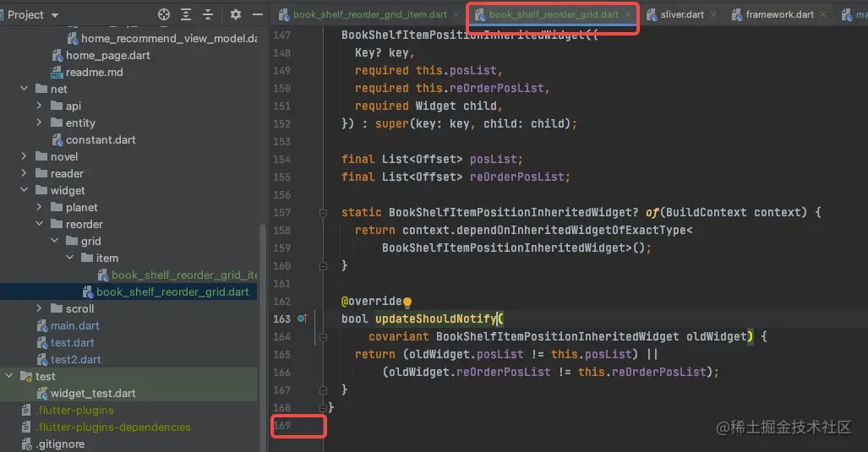Click the updateShouldNotify method name
This screenshot has height=452, width=868.
click(435, 319)
